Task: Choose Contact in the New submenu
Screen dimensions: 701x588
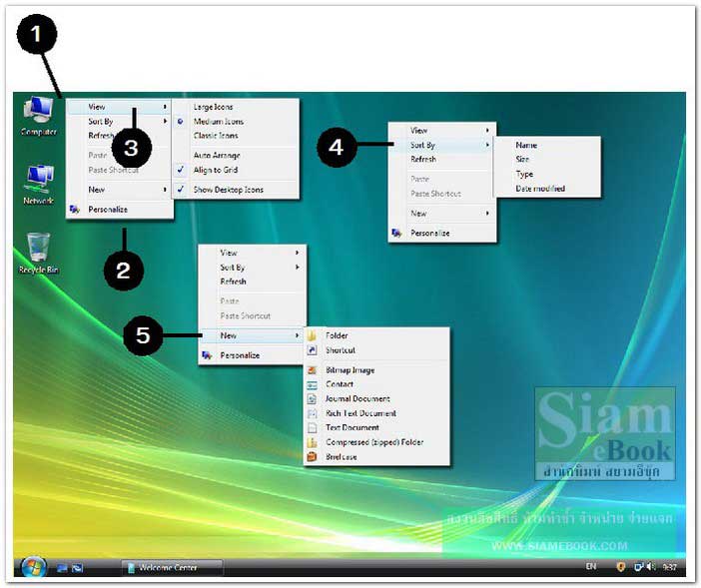Action: point(376,384)
